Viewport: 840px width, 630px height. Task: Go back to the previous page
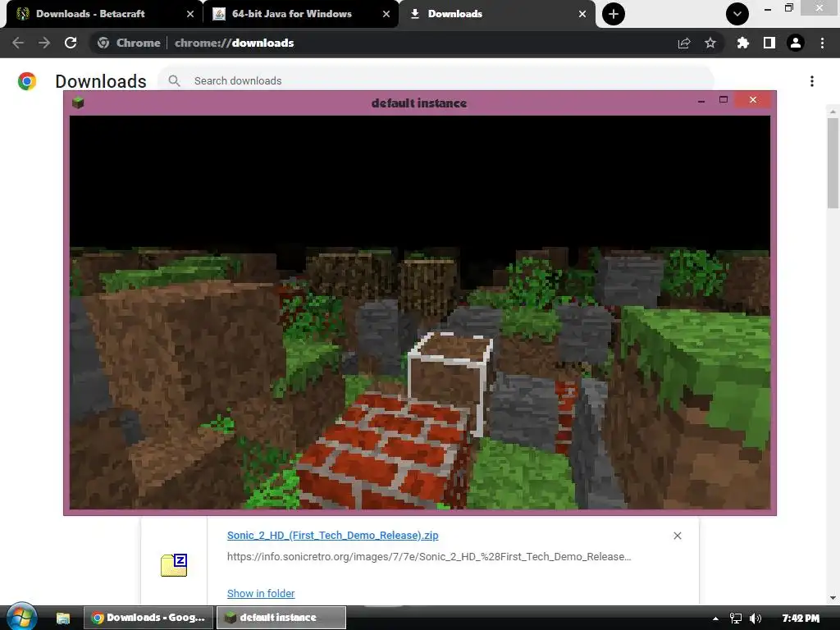(18, 43)
